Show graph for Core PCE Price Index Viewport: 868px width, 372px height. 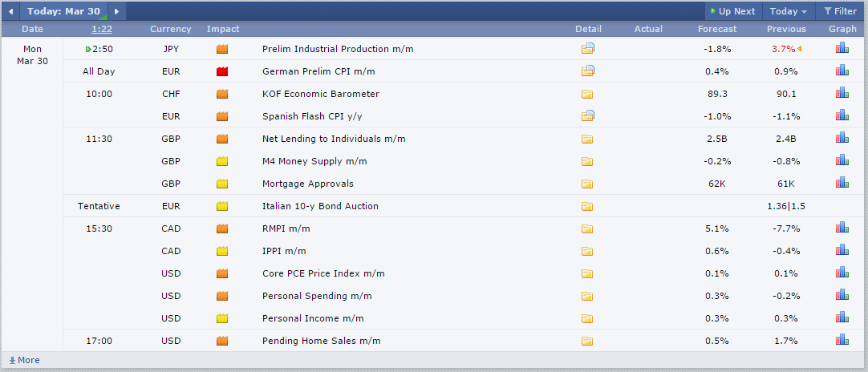point(842,273)
